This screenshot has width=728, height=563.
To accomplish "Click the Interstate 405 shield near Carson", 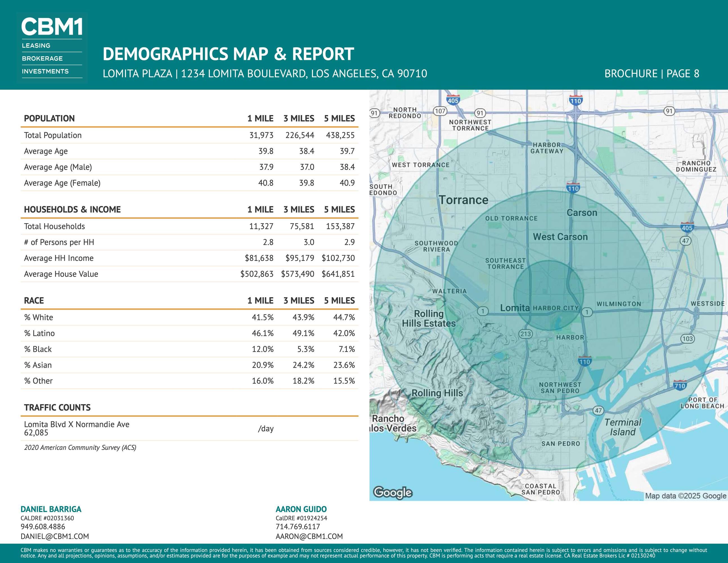I will point(687,227).
